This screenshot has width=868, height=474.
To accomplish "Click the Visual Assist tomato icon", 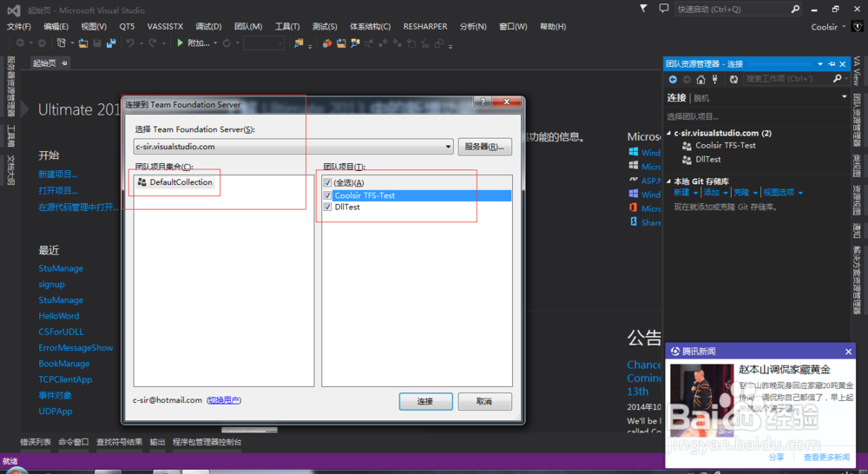I will pyautogui.click(x=327, y=43).
